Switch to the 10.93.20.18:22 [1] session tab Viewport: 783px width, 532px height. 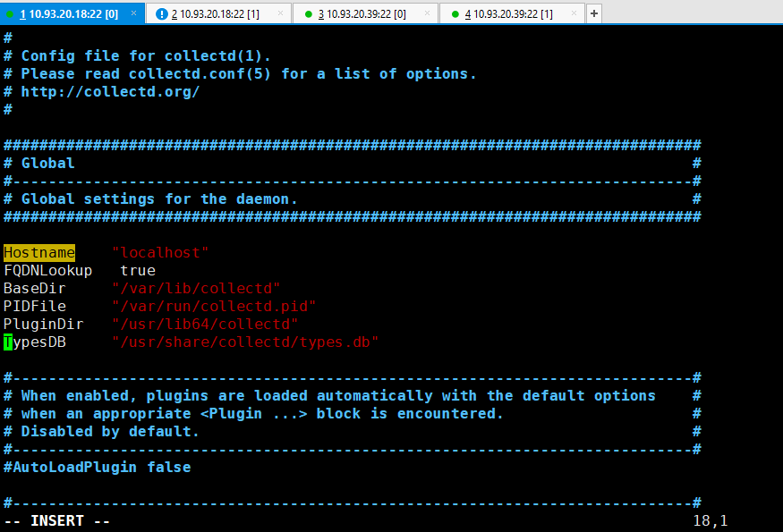tap(220, 14)
